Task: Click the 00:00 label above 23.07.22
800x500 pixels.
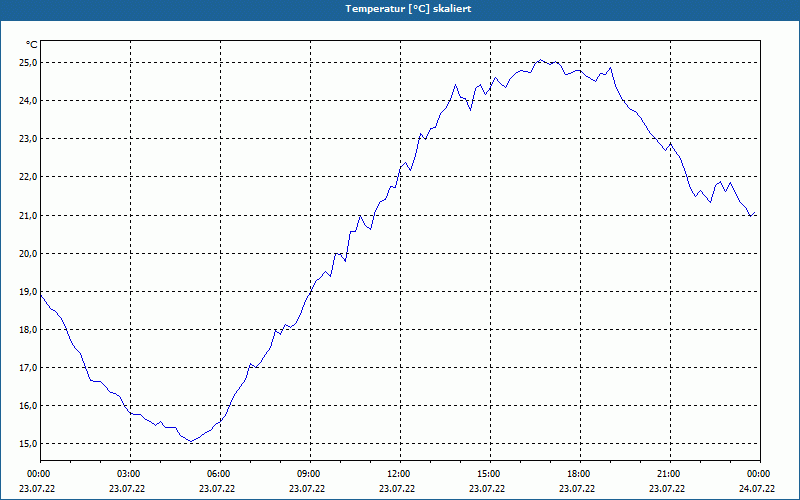Action: coord(40,474)
